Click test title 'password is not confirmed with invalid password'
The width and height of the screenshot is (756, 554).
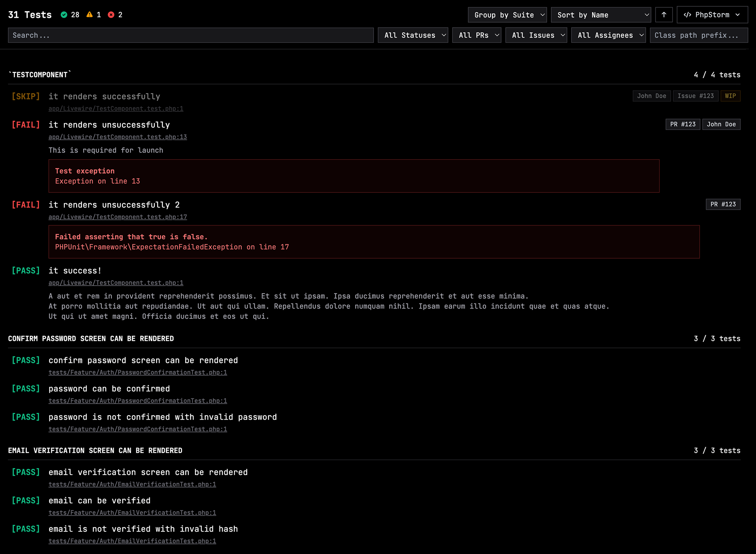163,417
